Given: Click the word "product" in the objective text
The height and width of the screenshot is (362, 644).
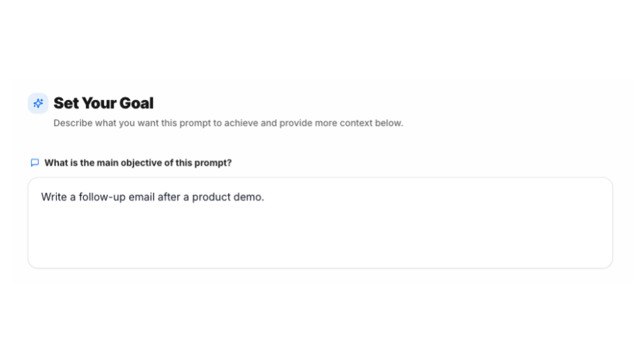Looking at the screenshot, I should 212,197.
